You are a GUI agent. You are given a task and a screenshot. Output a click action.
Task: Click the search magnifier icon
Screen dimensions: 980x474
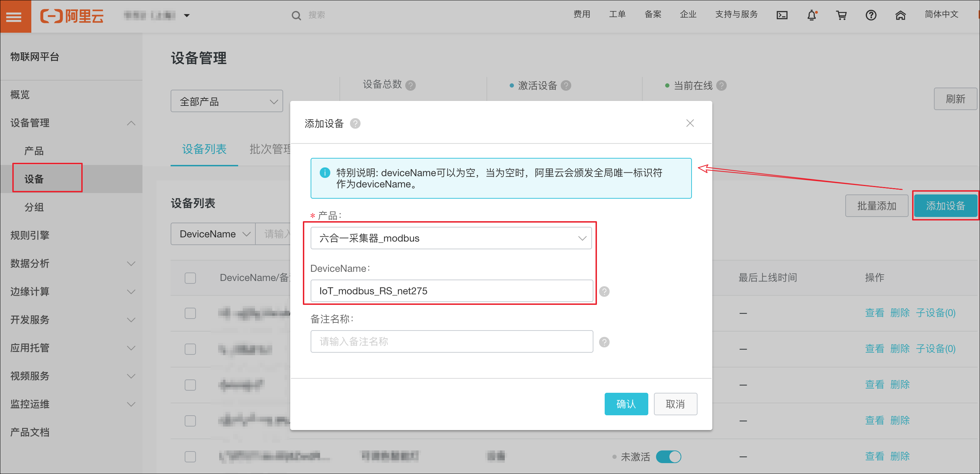click(296, 15)
